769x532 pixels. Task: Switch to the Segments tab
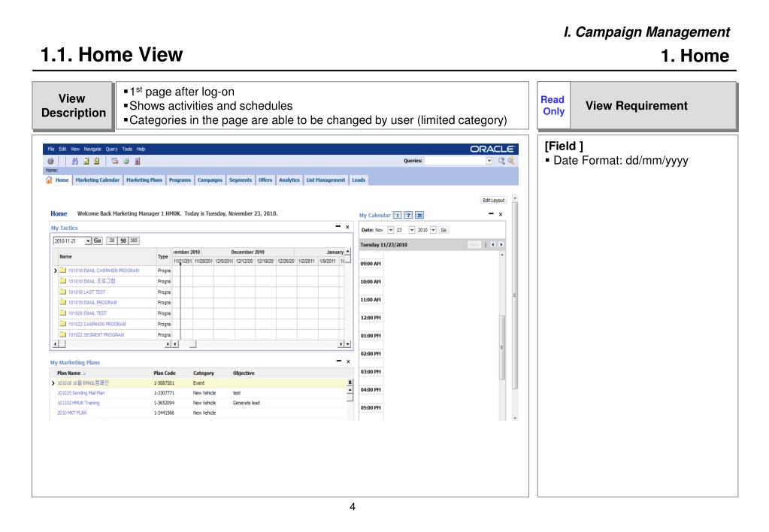point(241,180)
